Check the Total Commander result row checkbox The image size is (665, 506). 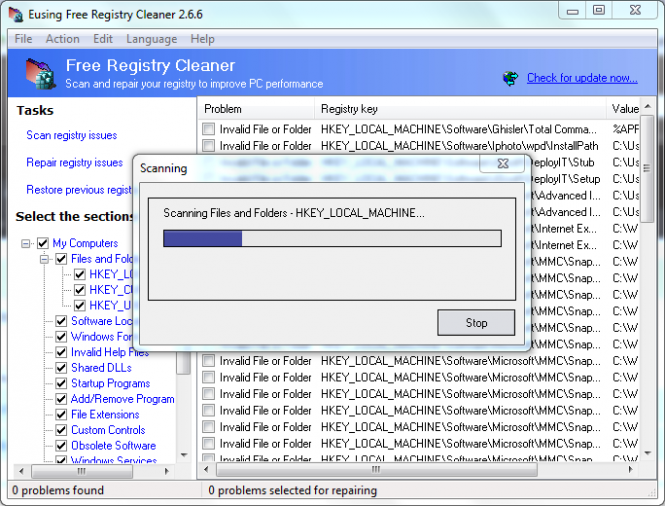click(x=209, y=129)
